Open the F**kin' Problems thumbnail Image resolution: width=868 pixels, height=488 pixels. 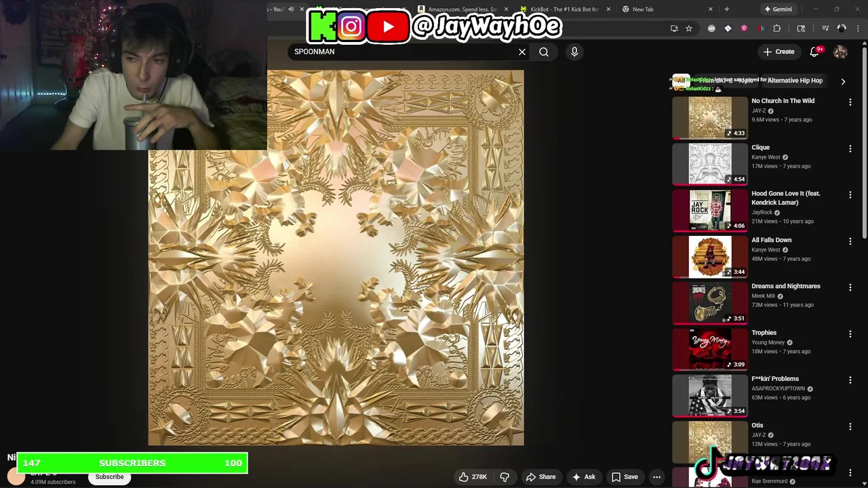click(710, 396)
